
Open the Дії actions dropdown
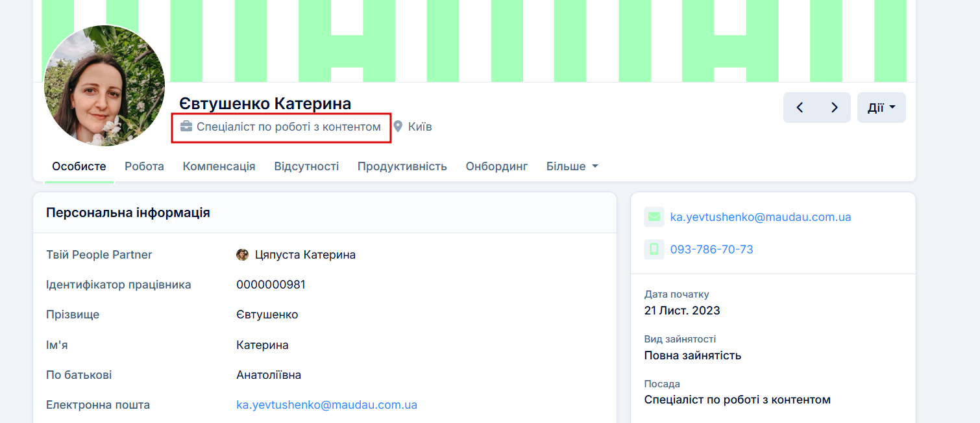pos(881,107)
